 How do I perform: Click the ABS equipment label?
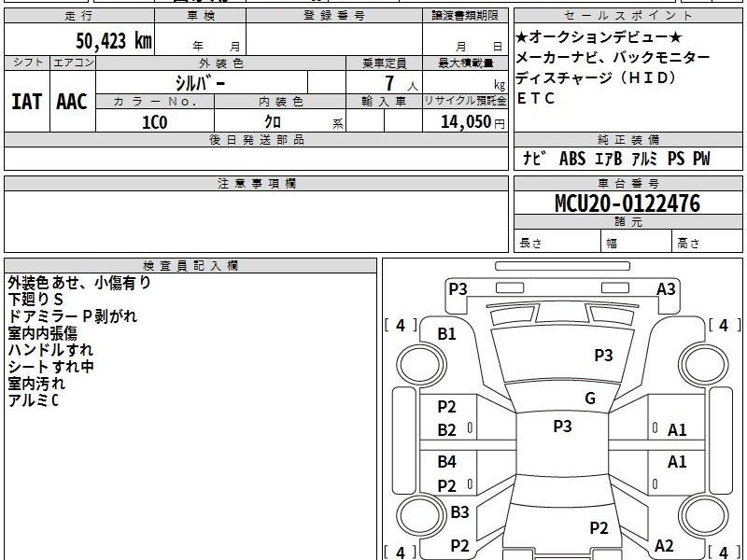coord(572,159)
